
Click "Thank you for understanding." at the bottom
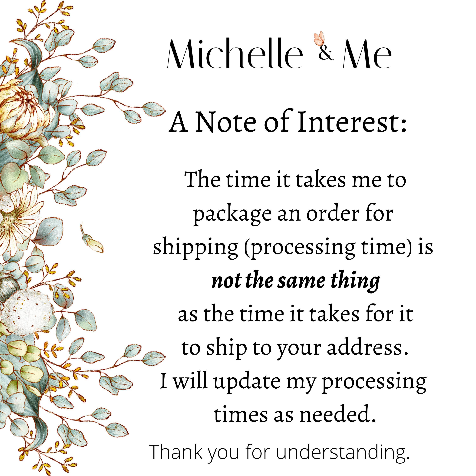[279, 451]
